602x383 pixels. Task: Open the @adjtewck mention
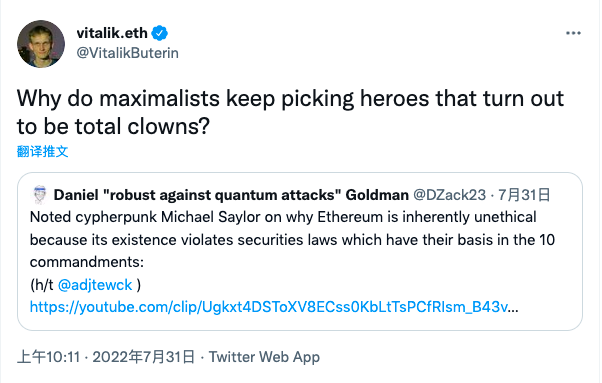pyautogui.click(x=95, y=285)
